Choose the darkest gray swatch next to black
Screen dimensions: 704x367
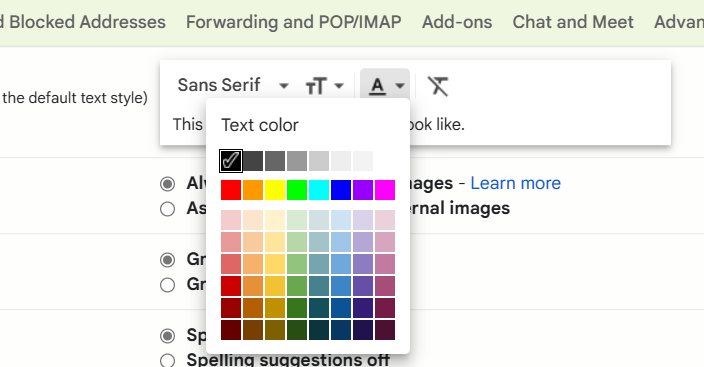pyautogui.click(x=253, y=161)
